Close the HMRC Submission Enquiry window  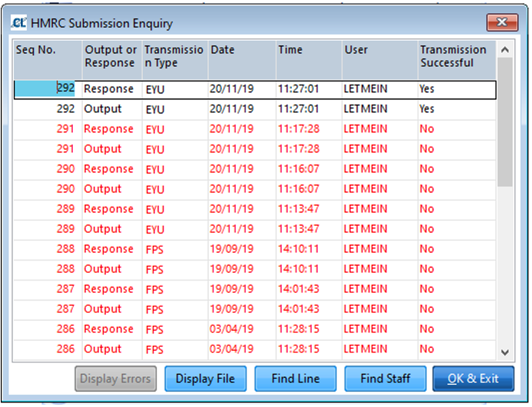pos(502,23)
